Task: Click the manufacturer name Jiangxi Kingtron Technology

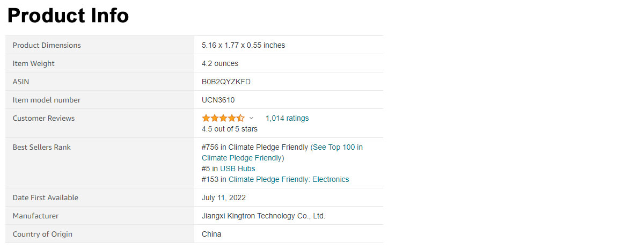Action: point(264,216)
